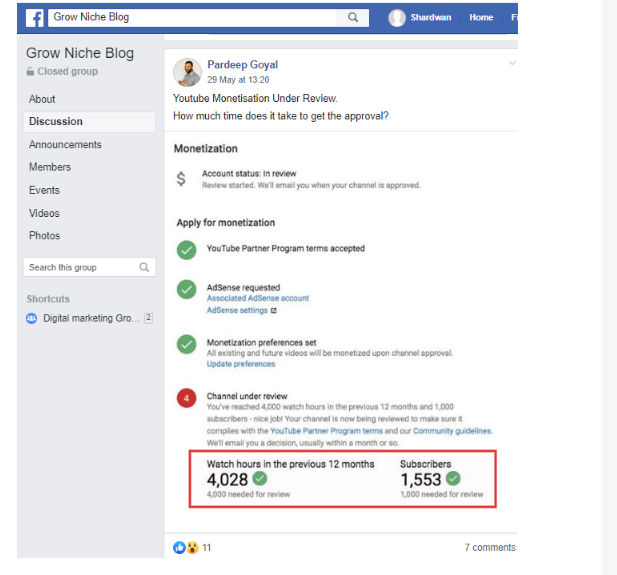
Task: Click Home in the top navigation
Action: [x=481, y=17]
